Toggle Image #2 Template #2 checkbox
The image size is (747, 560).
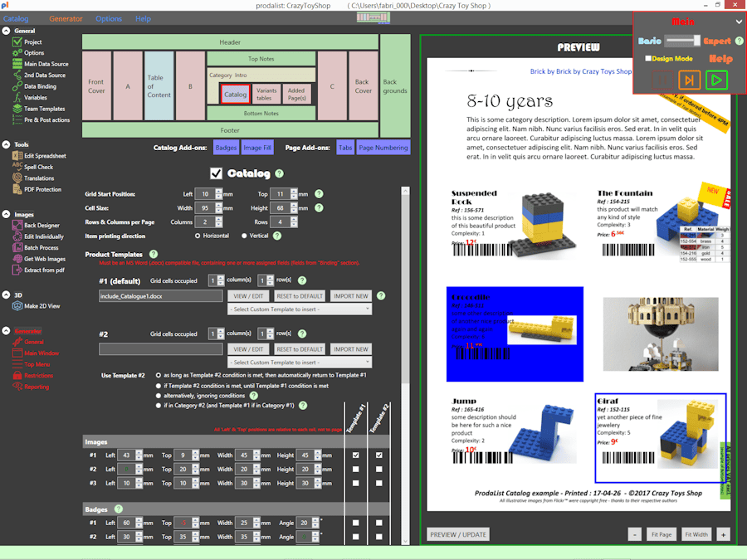click(379, 469)
